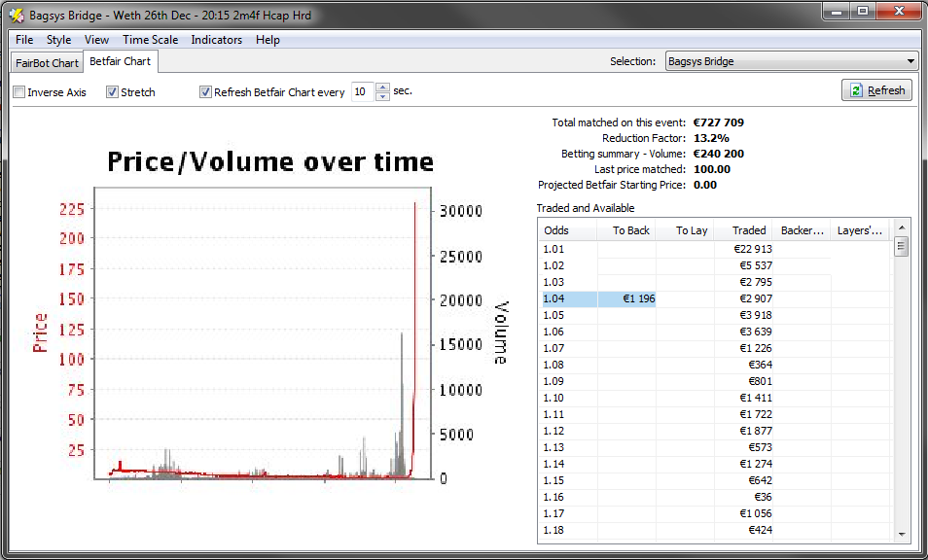
Task: Click the Reduction Factor value 13.2%
Action: pos(711,138)
